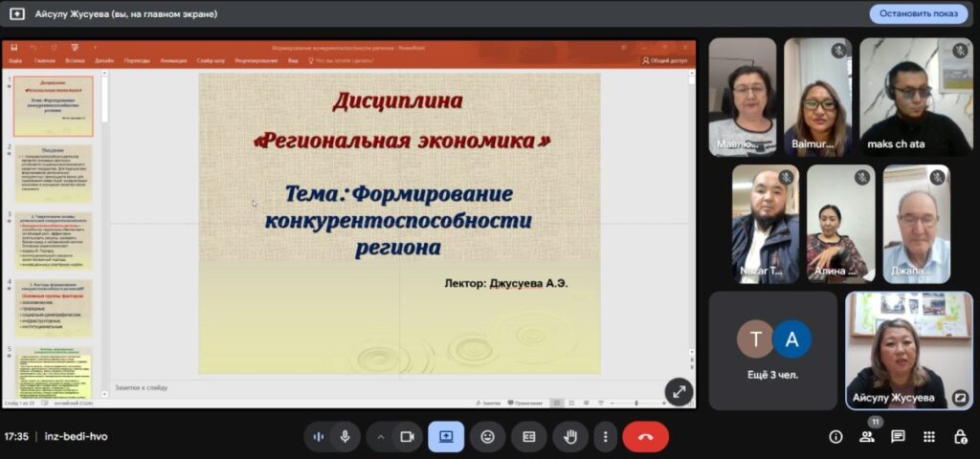Toggle the camera on or off

point(407,437)
